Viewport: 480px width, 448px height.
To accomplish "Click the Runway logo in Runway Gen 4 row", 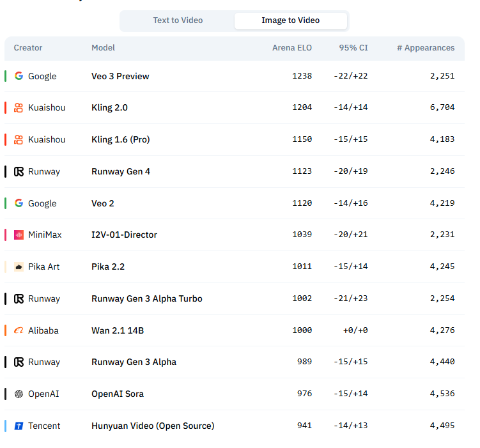I will 19,171.
